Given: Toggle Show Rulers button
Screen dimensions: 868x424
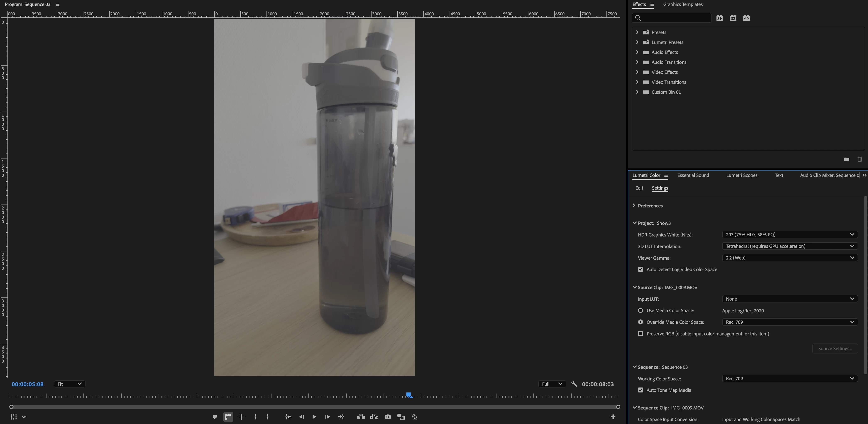Looking at the screenshot, I should [228, 417].
